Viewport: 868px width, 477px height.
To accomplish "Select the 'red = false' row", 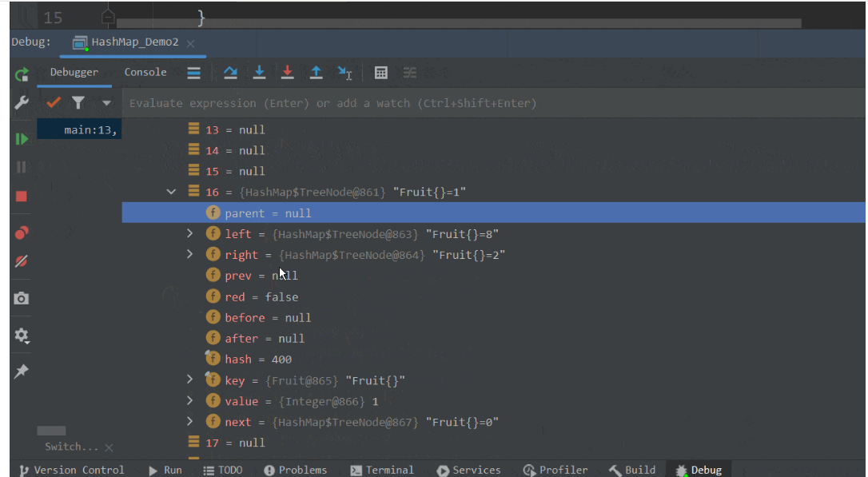I will pyautogui.click(x=493, y=296).
